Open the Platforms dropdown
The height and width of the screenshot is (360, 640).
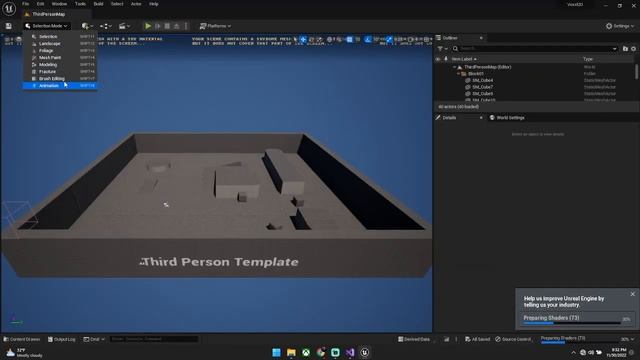(x=215, y=26)
